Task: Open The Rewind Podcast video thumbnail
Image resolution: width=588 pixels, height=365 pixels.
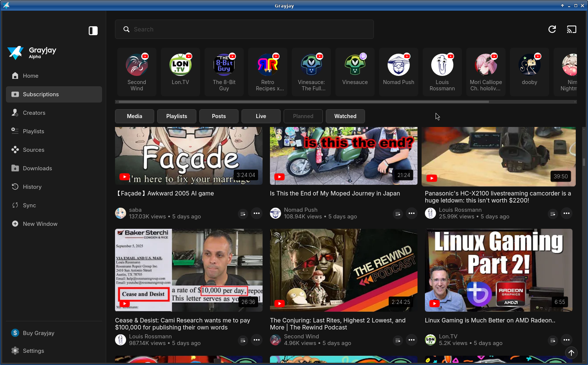Action: (344, 270)
